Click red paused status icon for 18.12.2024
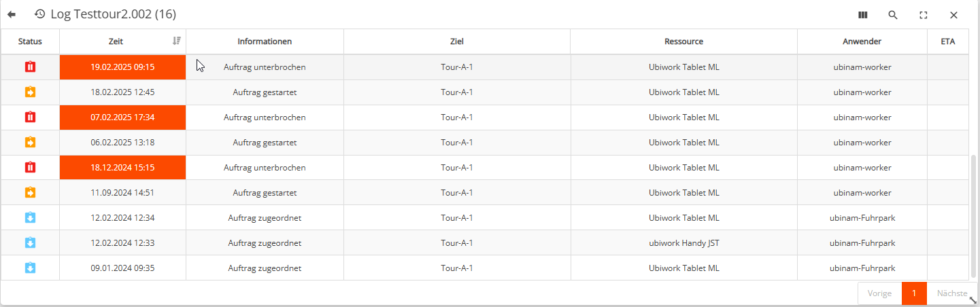 point(30,168)
